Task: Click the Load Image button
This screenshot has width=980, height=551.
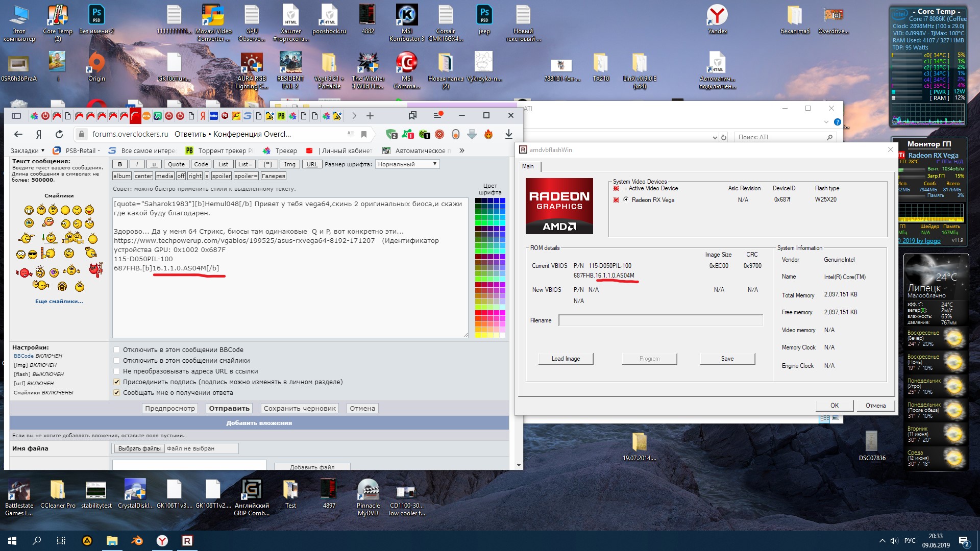Action: click(x=566, y=359)
